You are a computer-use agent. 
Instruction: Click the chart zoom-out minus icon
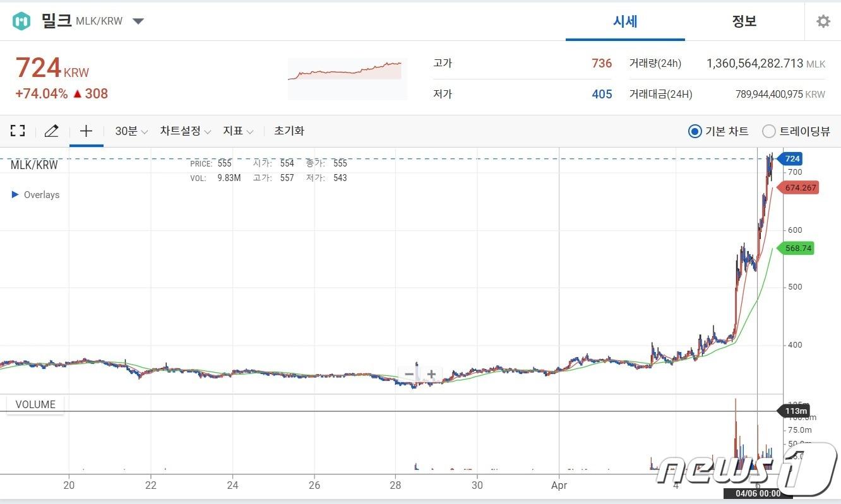409,374
